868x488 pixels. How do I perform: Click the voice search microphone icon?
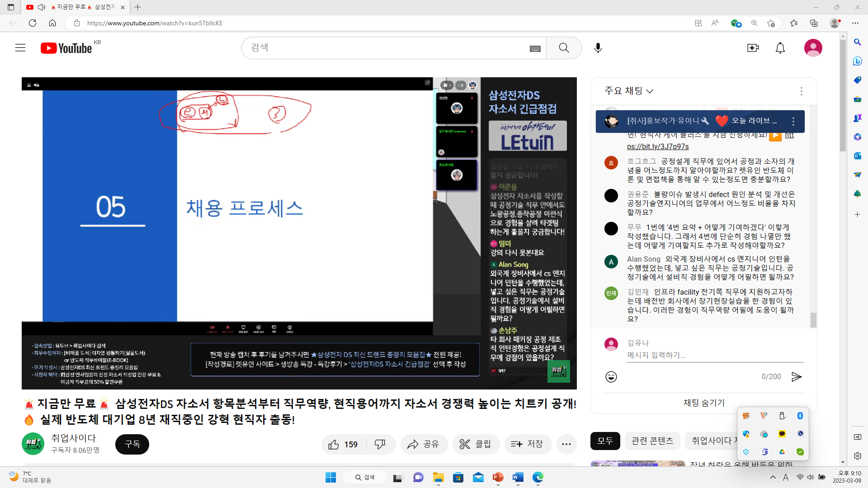(x=598, y=48)
